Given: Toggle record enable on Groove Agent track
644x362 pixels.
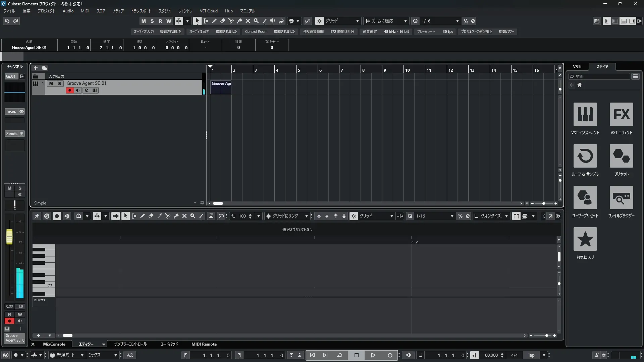Looking at the screenshot, I should pos(69,90).
